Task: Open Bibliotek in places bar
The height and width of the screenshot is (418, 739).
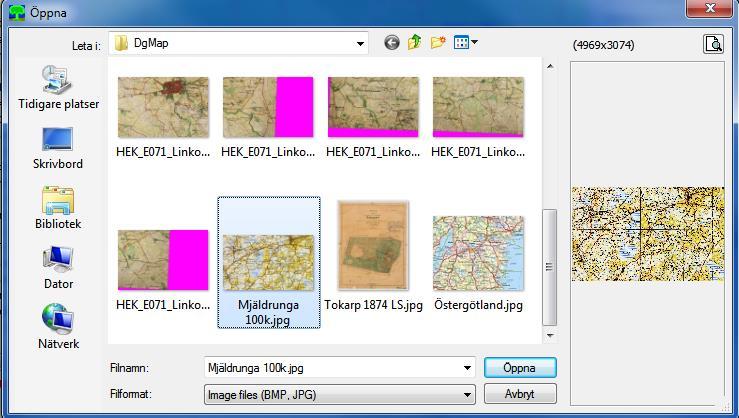Action: (x=58, y=208)
